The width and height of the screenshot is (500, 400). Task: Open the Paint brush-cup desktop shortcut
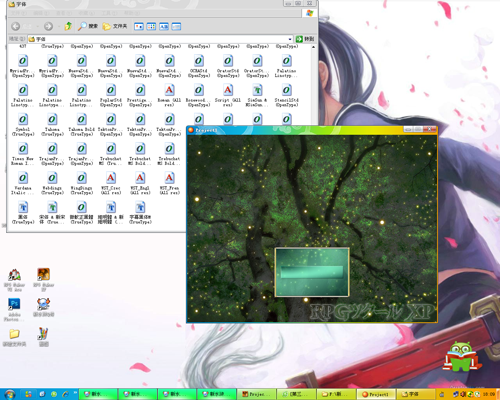point(44,337)
